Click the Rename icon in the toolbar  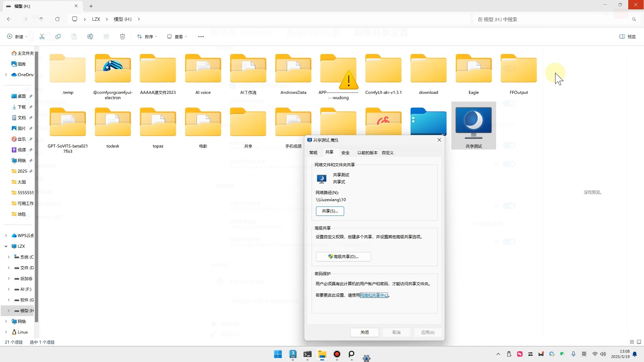pyautogui.click(x=90, y=36)
